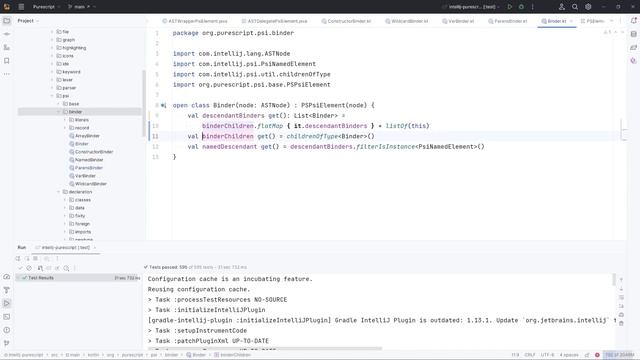The width and height of the screenshot is (640, 360).
Task: Open ArrayBinder file in project tree
Action: (x=84, y=136)
